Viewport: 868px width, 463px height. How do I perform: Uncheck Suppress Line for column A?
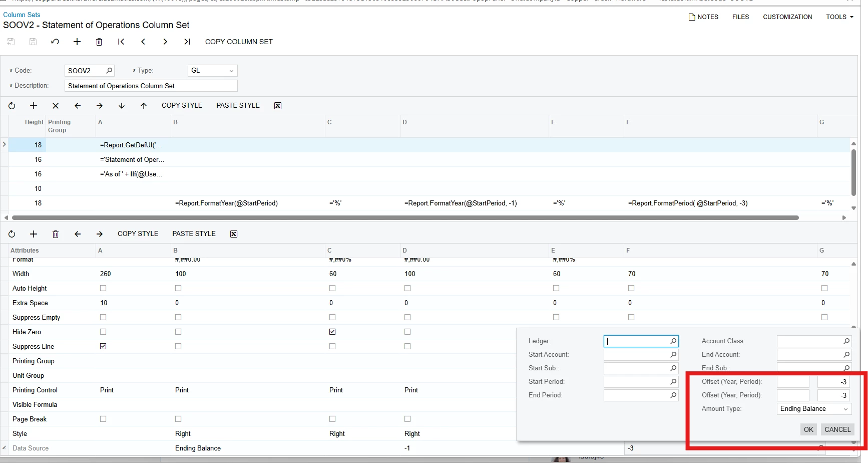tap(103, 346)
